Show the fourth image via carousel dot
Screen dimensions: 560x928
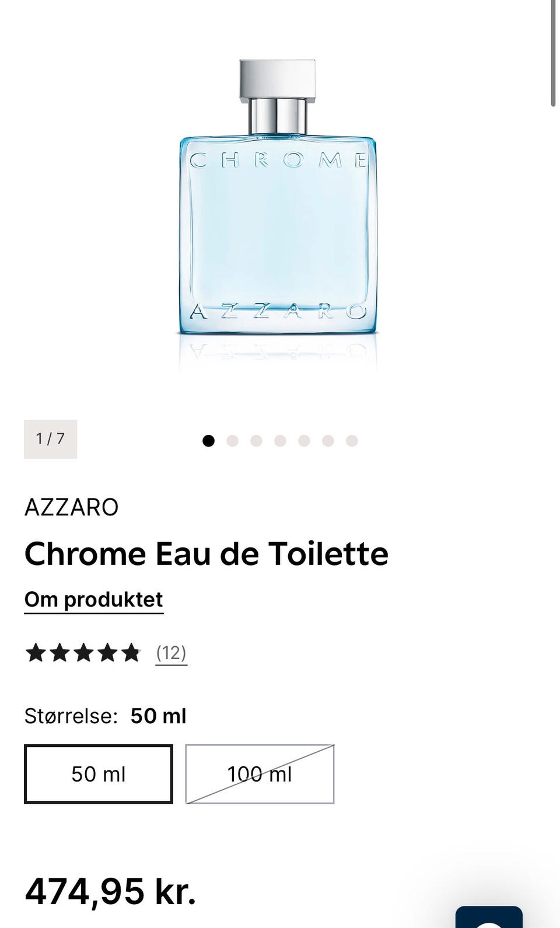point(280,441)
